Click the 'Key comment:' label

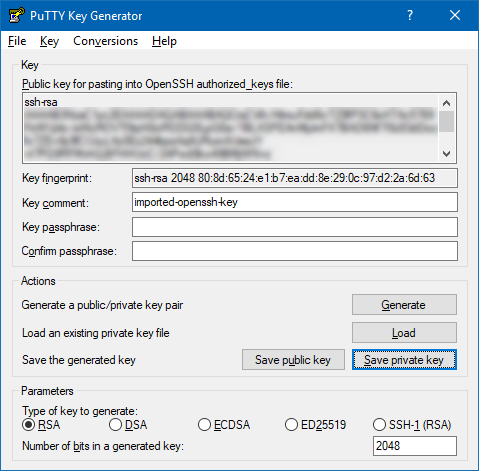point(55,203)
